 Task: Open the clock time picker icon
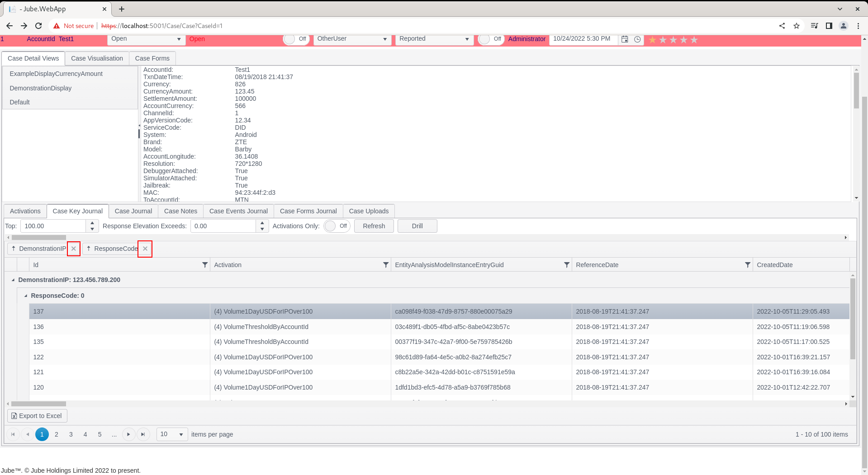coord(637,39)
